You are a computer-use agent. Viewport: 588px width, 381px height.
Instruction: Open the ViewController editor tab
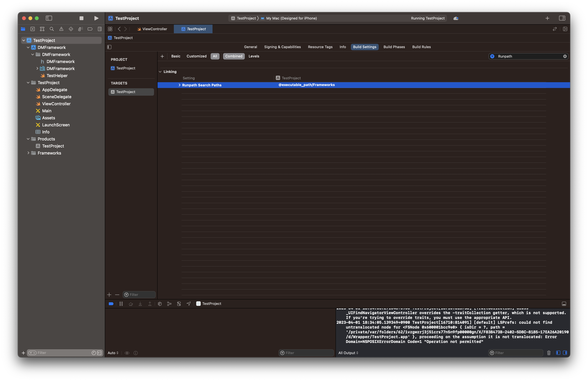(152, 29)
